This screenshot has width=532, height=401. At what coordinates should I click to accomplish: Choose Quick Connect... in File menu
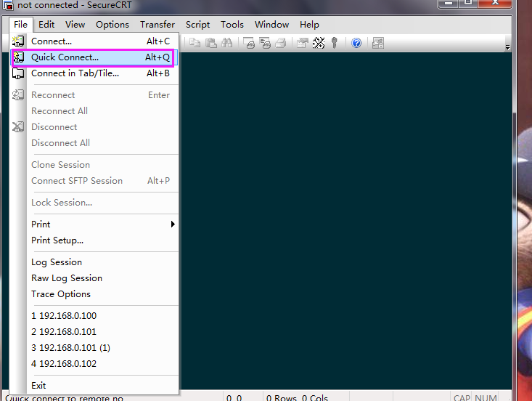pos(94,57)
